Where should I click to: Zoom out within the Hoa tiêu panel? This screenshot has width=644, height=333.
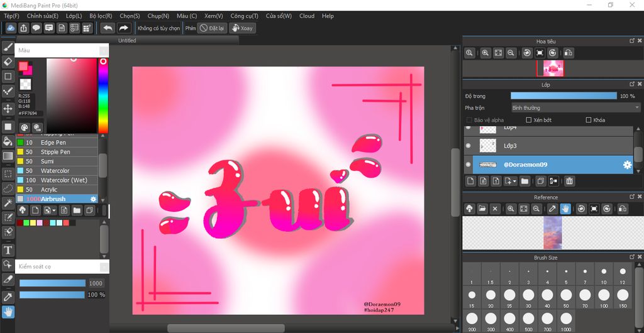511,53
